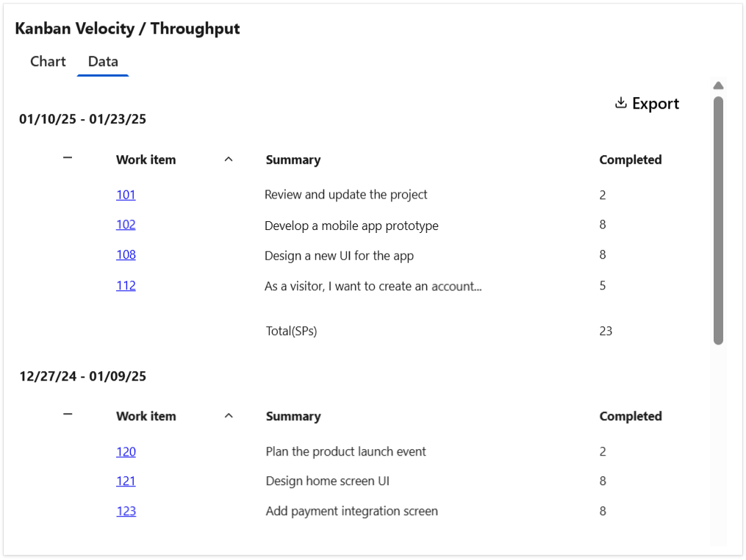Click the Summary column header

click(x=293, y=159)
